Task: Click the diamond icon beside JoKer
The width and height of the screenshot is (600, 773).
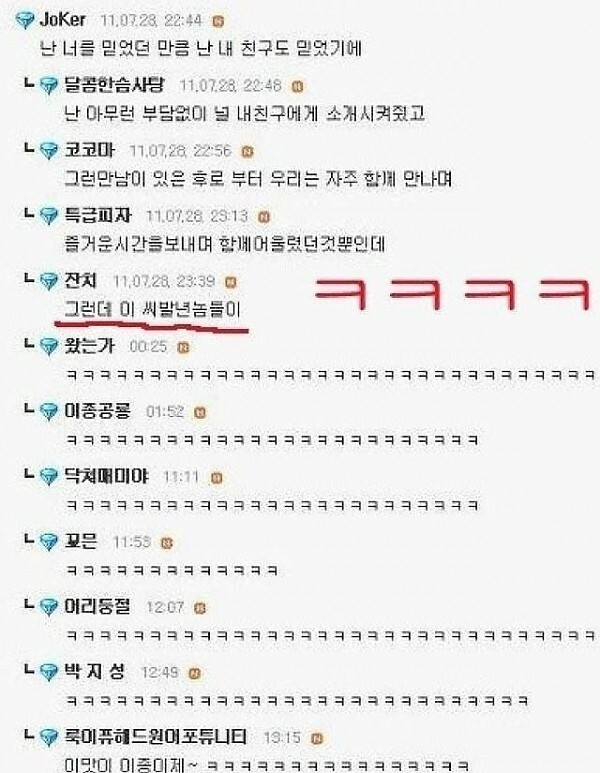Action: (x=25, y=21)
